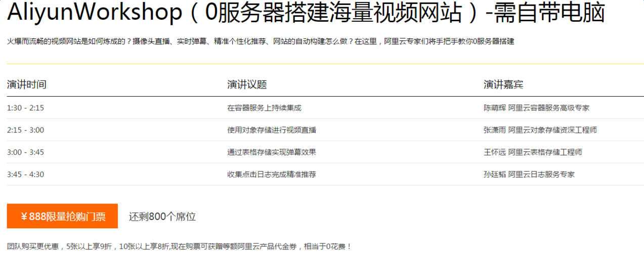Select the topic 收集点击日志完成精准推荐
Image resolution: width=644 pixels, height=253 pixels.
click(x=272, y=175)
